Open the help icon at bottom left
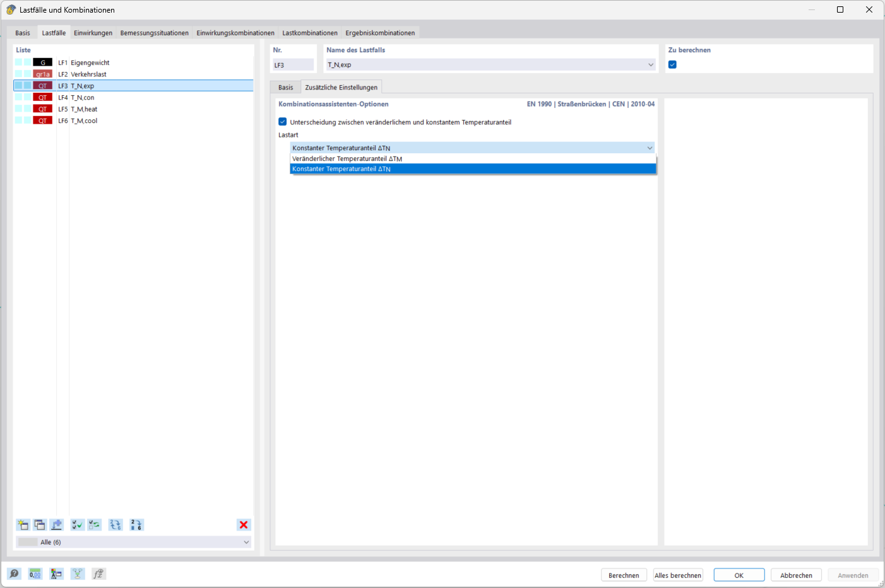This screenshot has height=588, width=885. coord(14,573)
